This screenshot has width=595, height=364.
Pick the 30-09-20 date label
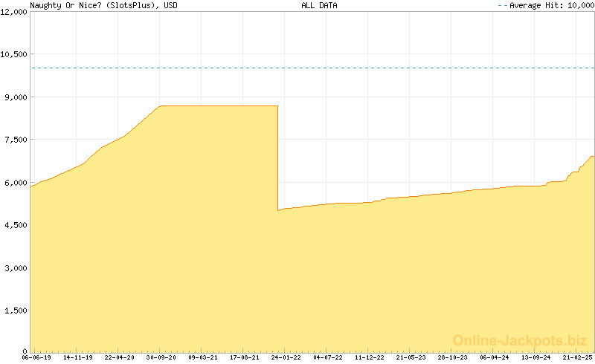[x=161, y=357]
